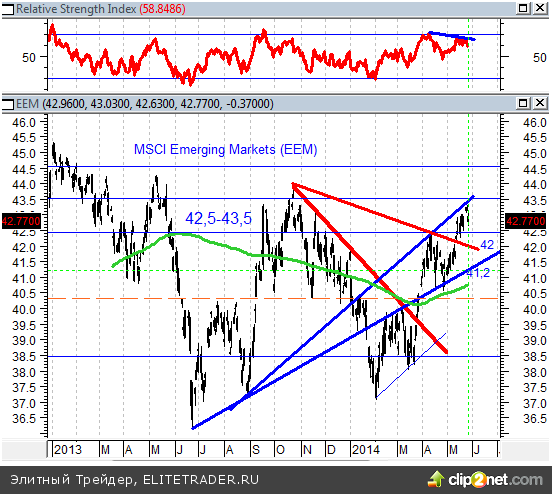Screen dimensions: 552x494
Task: Select the MSCI Emerging Markets (EEM) label
Action: pyautogui.click(x=226, y=149)
